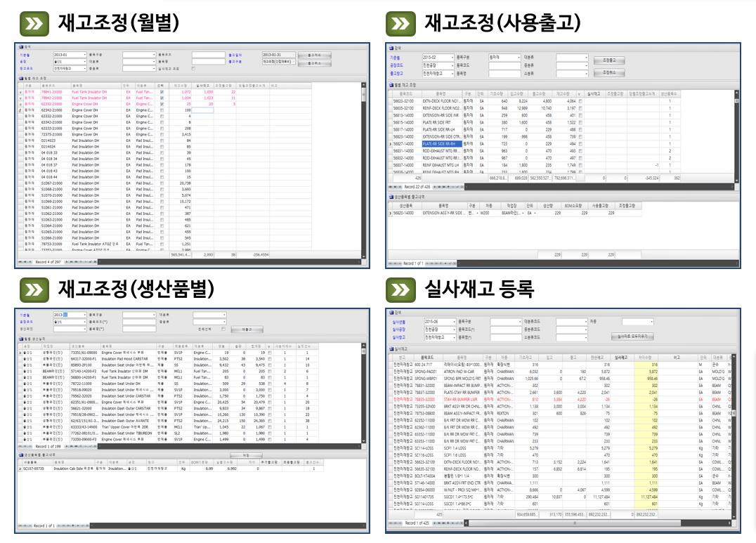Viewport: 756px width, 543px height.
Task: Go to first record in 'Record 1 of 199' navigator
Action: pos(20,447)
